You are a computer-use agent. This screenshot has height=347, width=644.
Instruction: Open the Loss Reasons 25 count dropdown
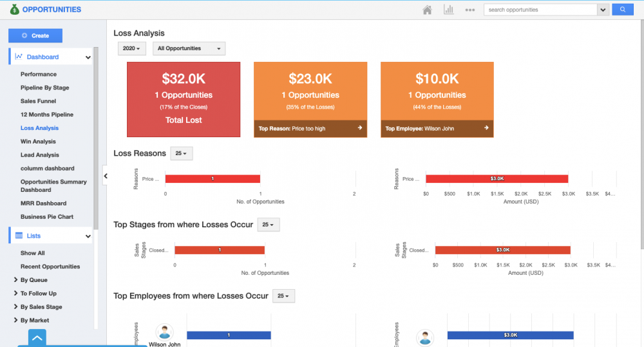pos(181,153)
